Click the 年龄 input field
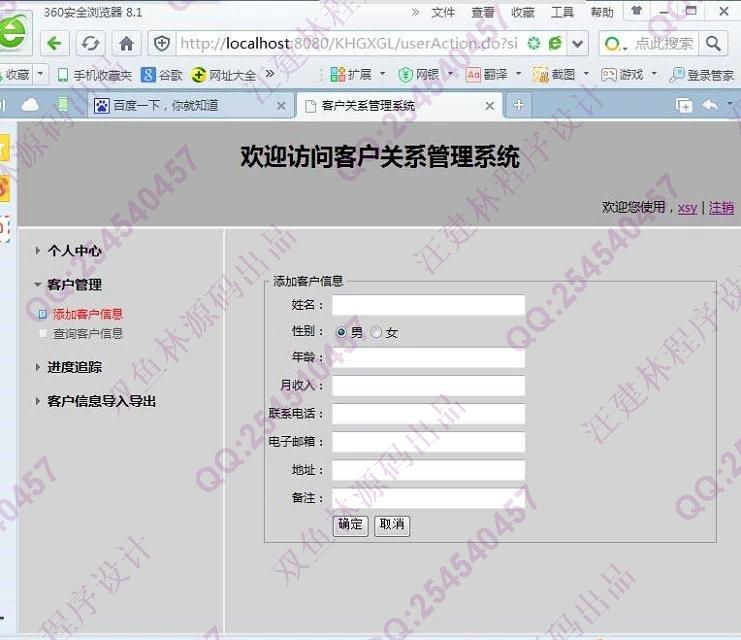 pyautogui.click(x=429, y=358)
